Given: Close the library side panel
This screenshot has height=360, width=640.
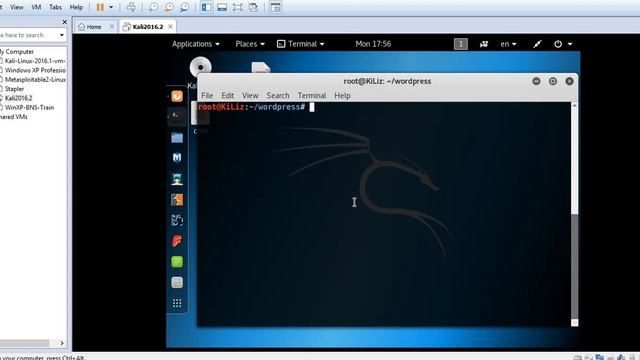Looking at the screenshot, I should (64, 22).
